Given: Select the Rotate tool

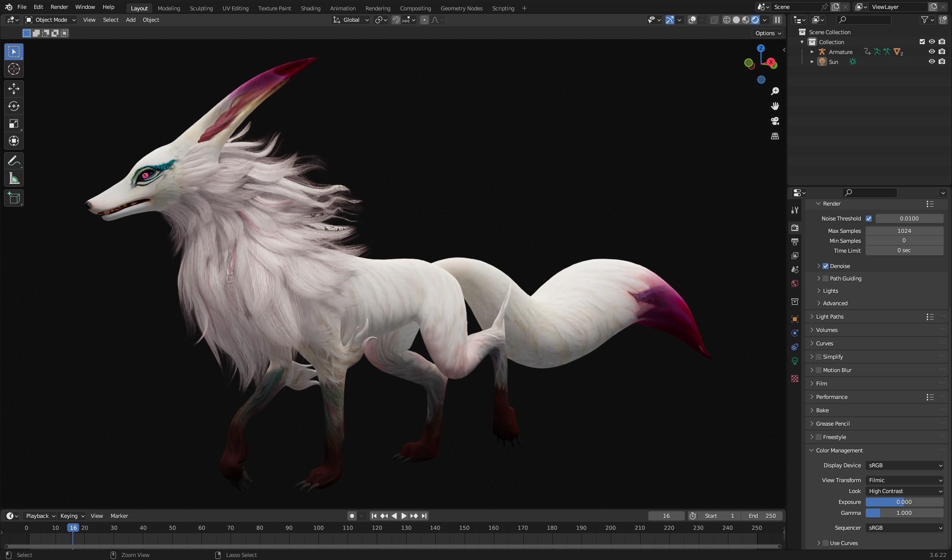Looking at the screenshot, I should (x=14, y=106).
